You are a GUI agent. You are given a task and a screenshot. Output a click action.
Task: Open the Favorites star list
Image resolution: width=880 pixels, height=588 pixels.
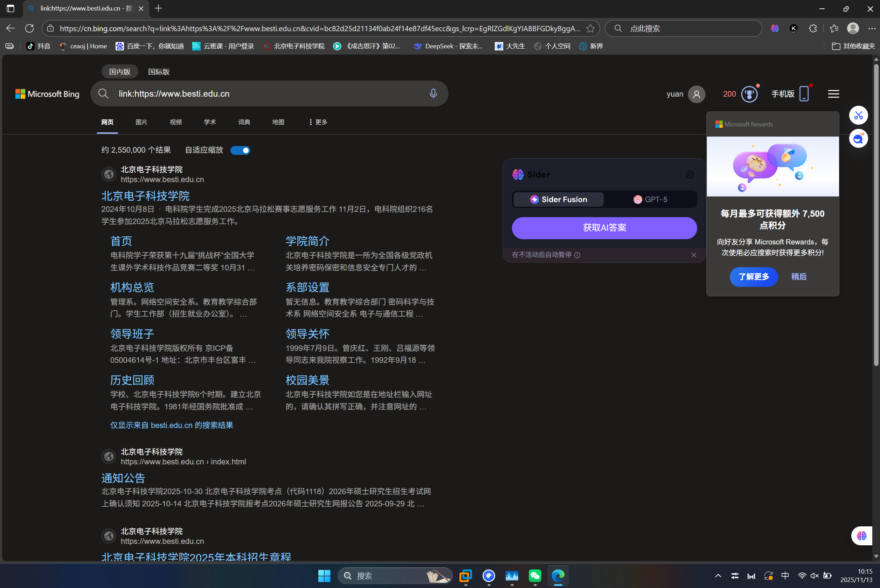pyautogui.click(x=834, y=28)
